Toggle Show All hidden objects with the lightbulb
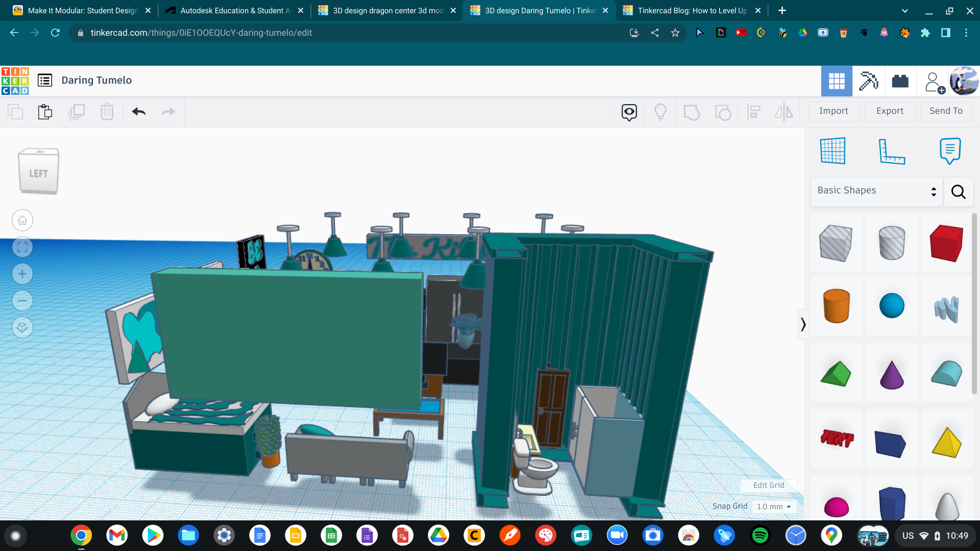 (661, 112)
